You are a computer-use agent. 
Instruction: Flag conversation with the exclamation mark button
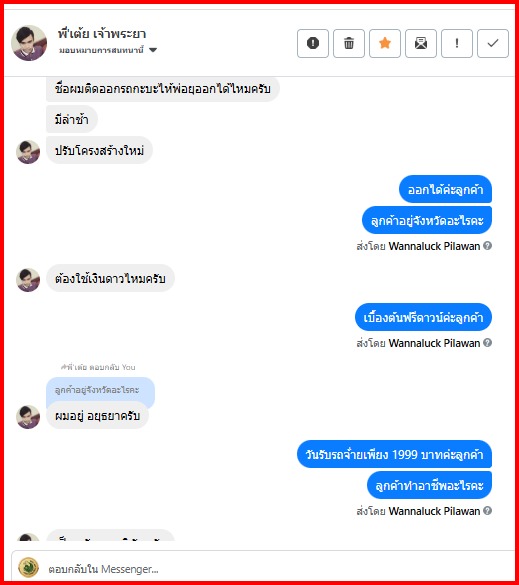pos(457,43)
